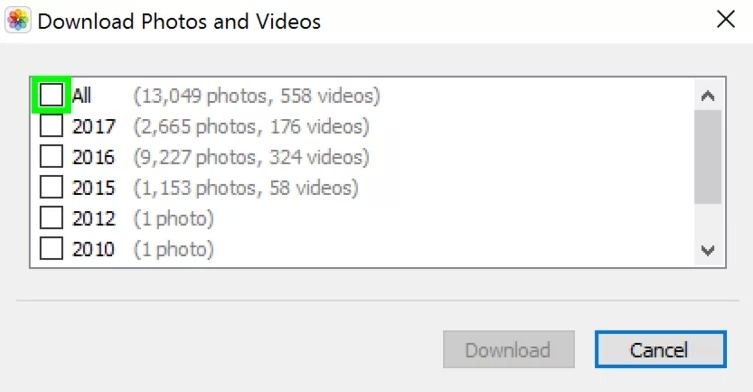Mark the 2012 checkbox
This screenshot has height=392, width=753.
51,218
